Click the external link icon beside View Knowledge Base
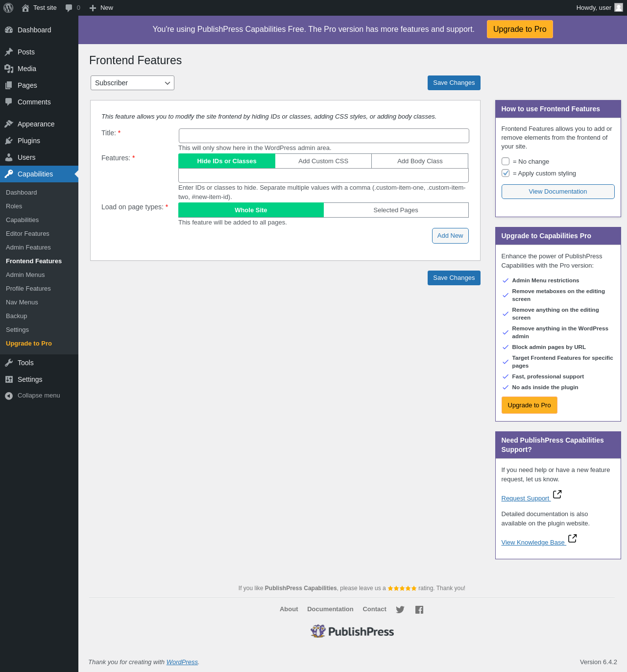This screenshot has width=627, height=672. [x=572, y=539]
